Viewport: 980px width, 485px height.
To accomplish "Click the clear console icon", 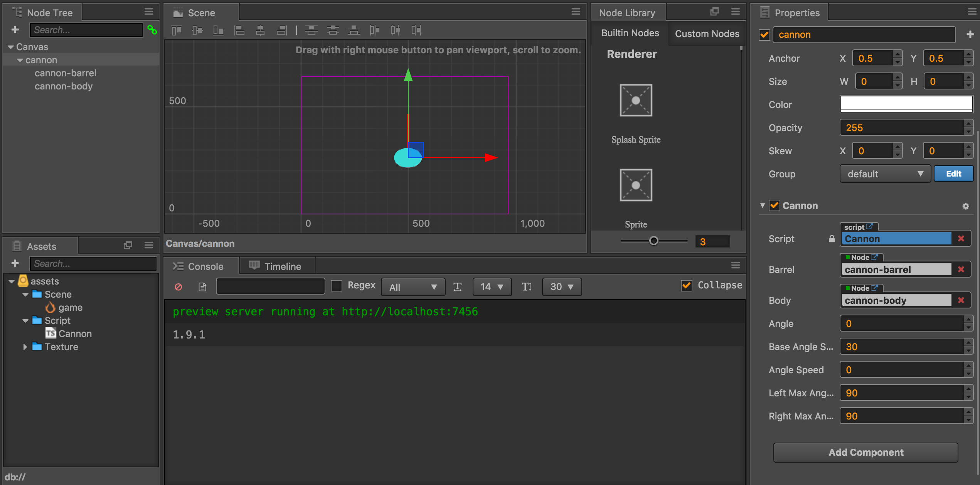I will (x=178, y=287).
